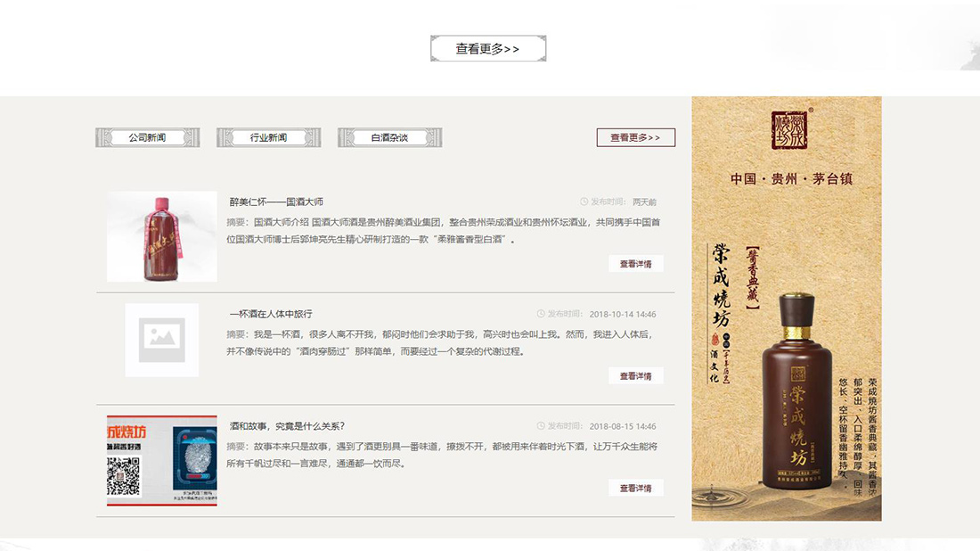Switch to the 行业新闻 tab
Screen dimensions: 980x551
click(269, 137)
